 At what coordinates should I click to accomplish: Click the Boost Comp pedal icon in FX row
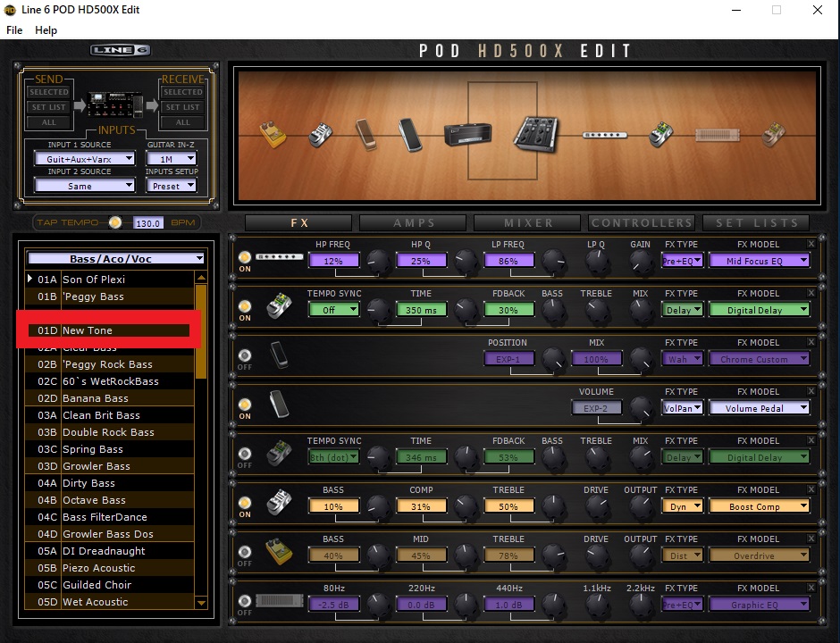[x=279, y=502]
